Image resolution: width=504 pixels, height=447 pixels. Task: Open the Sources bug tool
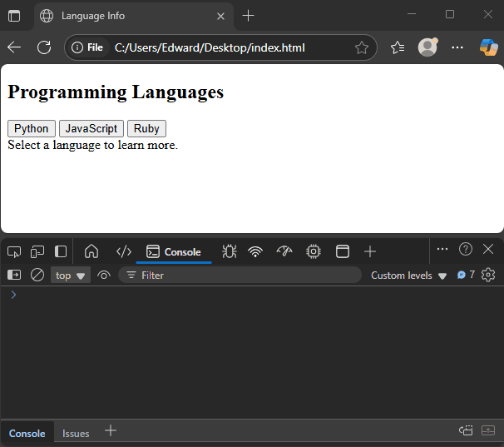(x=230, y=251)
